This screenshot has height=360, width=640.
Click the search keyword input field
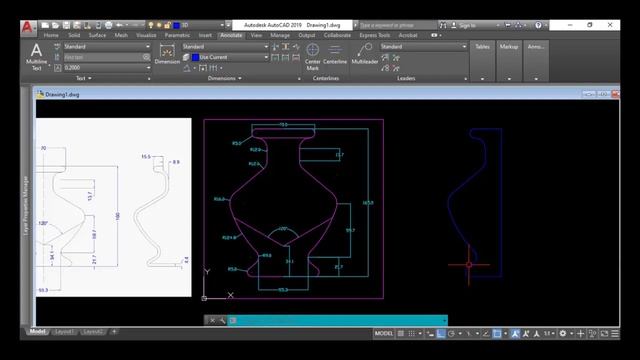coord(397,25)
